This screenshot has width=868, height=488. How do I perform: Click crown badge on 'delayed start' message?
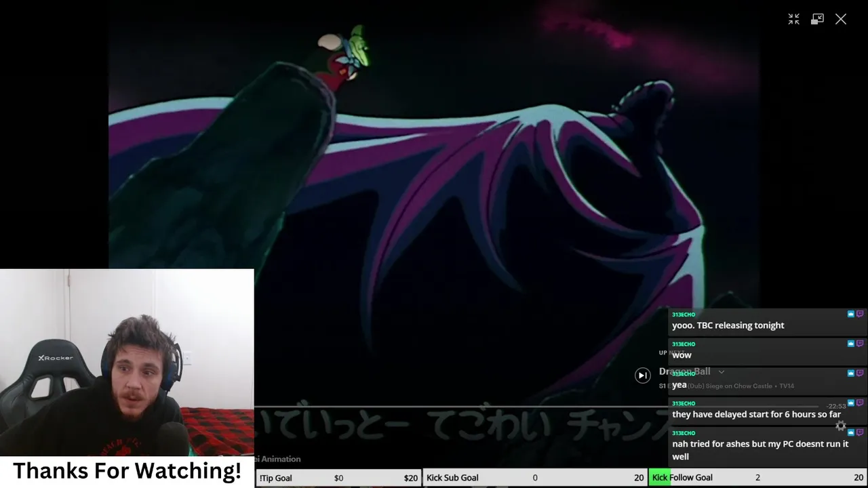click(850, 403)
